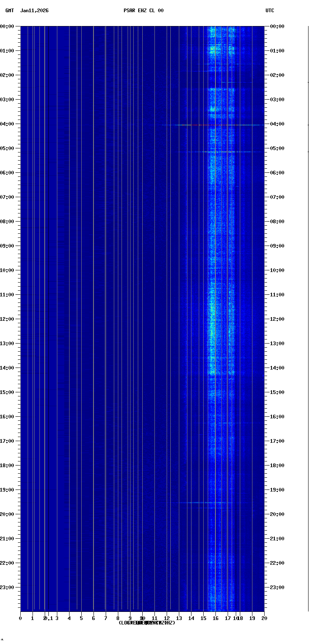Click frequency axis label 5
This screenshot has height=644, width=326.
click(x=81, y=618)
